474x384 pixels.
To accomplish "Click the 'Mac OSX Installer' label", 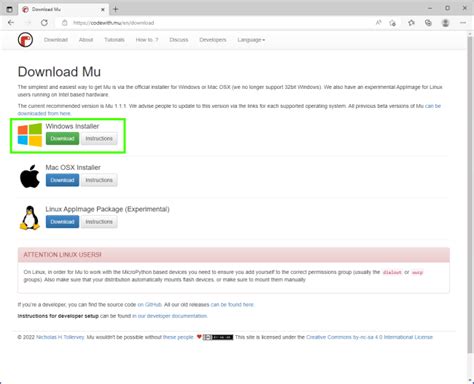I will click(73, 168).
